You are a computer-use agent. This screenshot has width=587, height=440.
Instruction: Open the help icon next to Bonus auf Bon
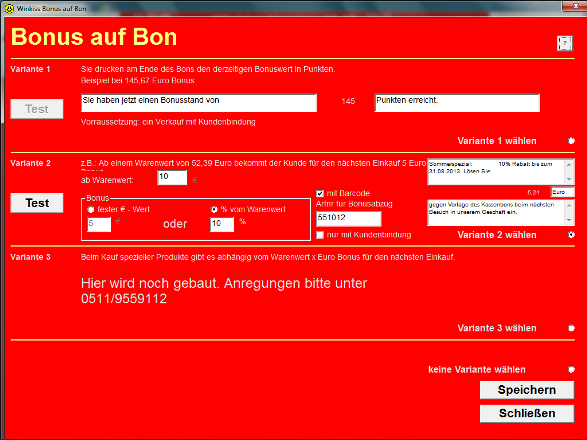click(565, 43)
